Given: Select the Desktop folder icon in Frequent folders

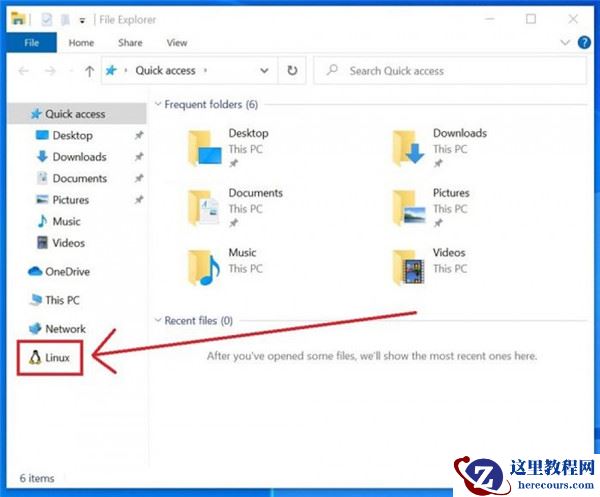Looking at the screenshot, I should 205,148.
